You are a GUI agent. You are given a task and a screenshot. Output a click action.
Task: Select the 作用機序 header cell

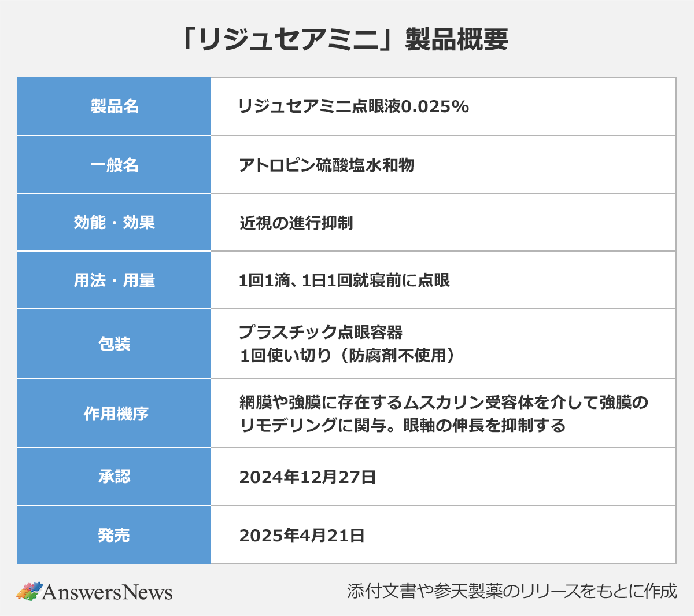(114, 414)
